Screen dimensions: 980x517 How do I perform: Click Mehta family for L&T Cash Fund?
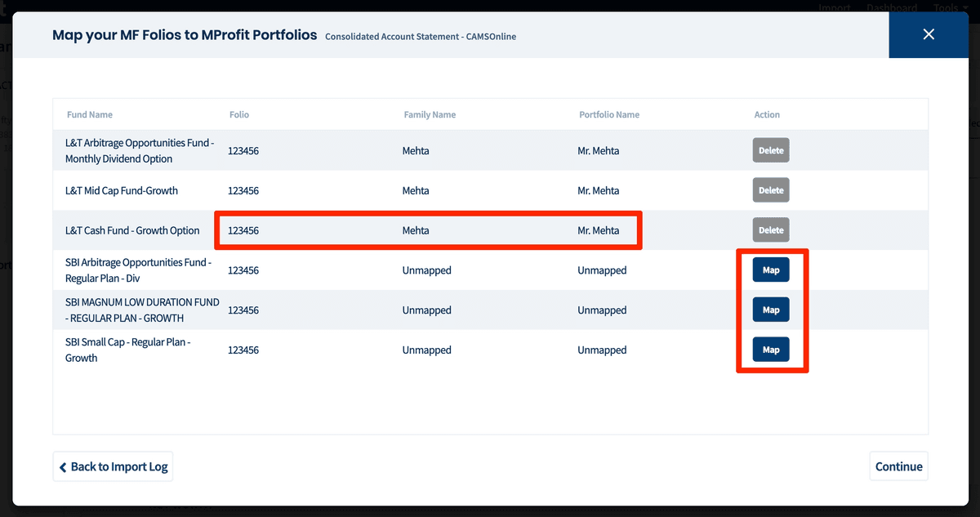click(x=416, y=230)
